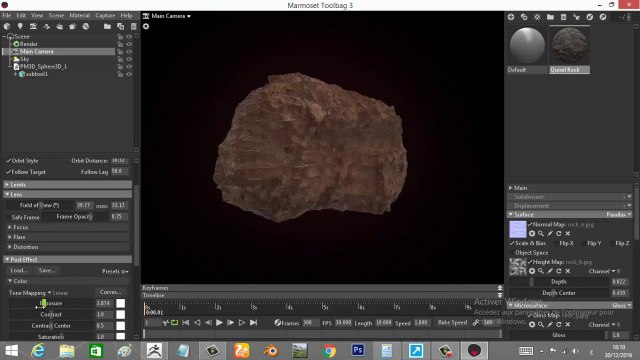Screen dimensions: 640x360
Task: Apply material to selection icon
Action: (576, 17)
